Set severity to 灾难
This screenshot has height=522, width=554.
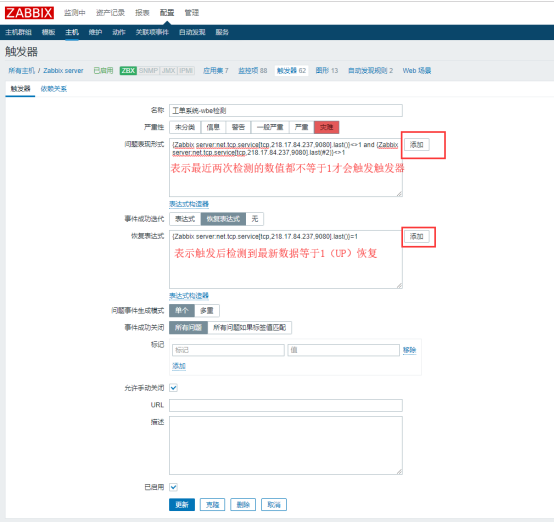[327, 127]
